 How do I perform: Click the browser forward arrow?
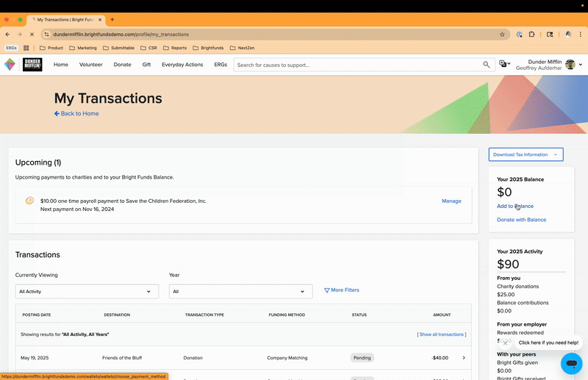pos(20,34)
